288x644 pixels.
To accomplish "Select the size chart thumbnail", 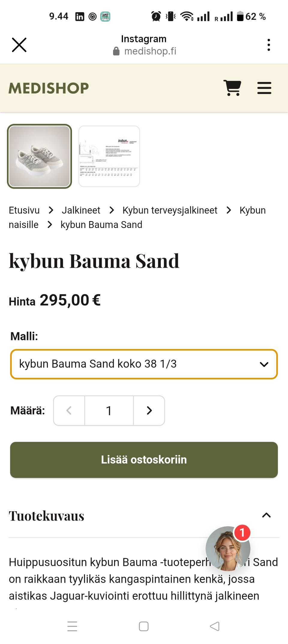I will pyautogui.click(x=109, y=156).
